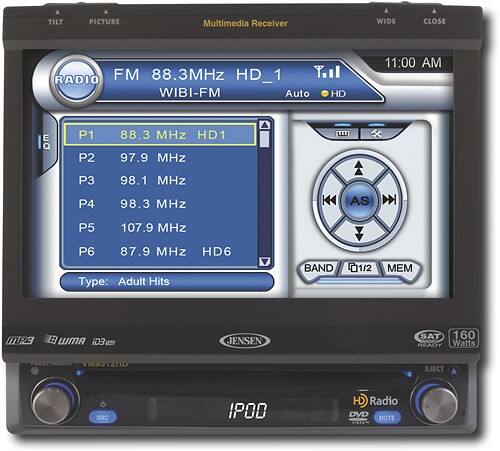Tap the Auto seek mode label
Image resolution: width=500 pixels, height=451 pixels.
tap(297, 94)
